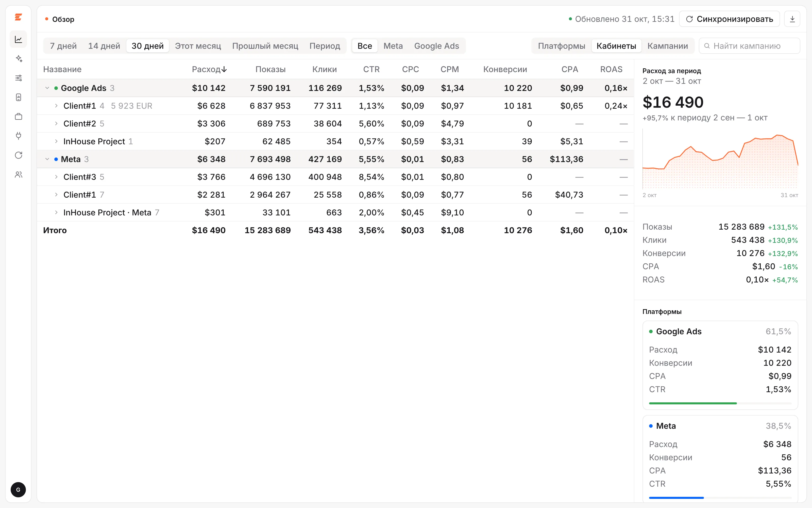Filter platforms by Все
Image resolution: width=812 pixels, height=508 pixels.
(365, 46)
